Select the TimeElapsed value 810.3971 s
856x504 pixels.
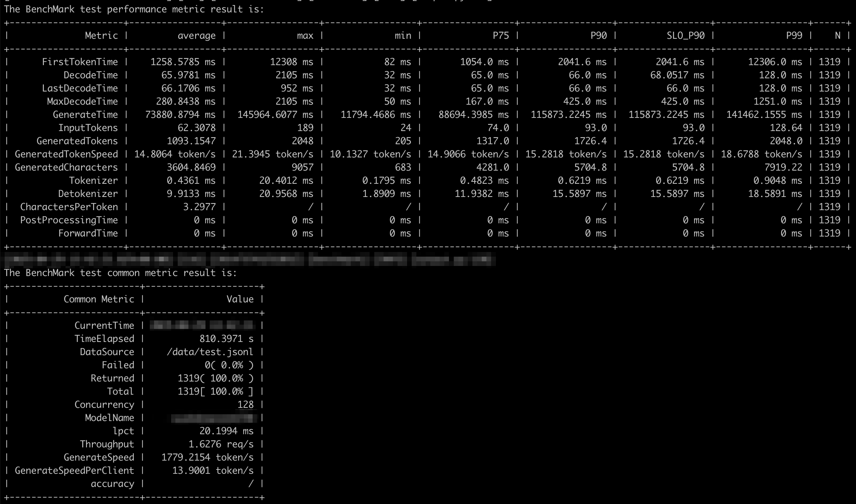pyautogui.click(x=227, y=339)
